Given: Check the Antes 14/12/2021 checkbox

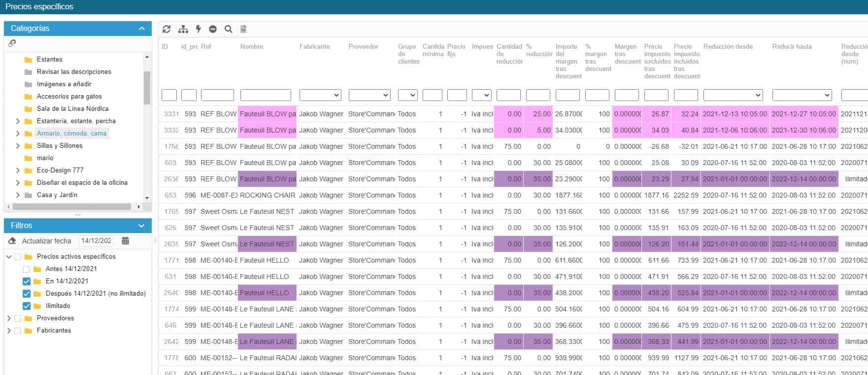Looking at the screenshot, I should [27, 269].
